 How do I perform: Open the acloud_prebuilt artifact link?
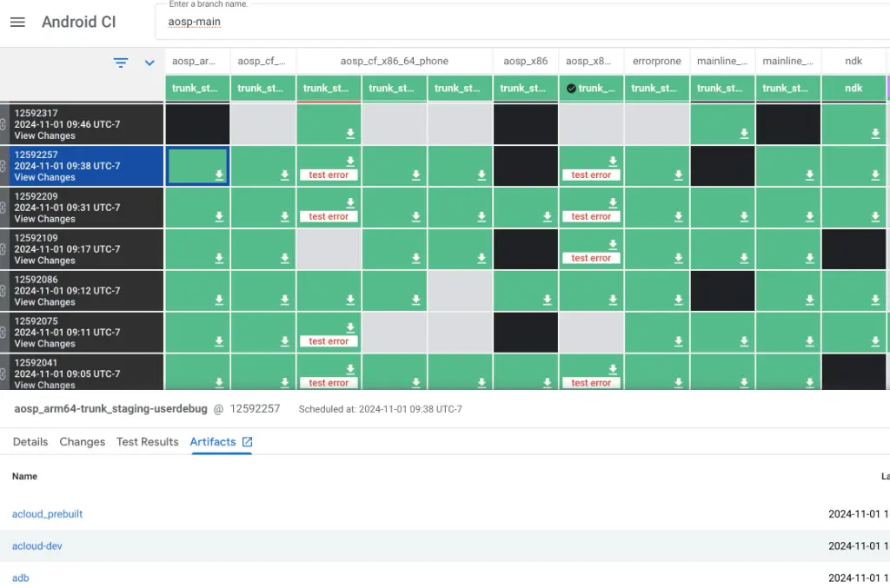click(48, 514)
